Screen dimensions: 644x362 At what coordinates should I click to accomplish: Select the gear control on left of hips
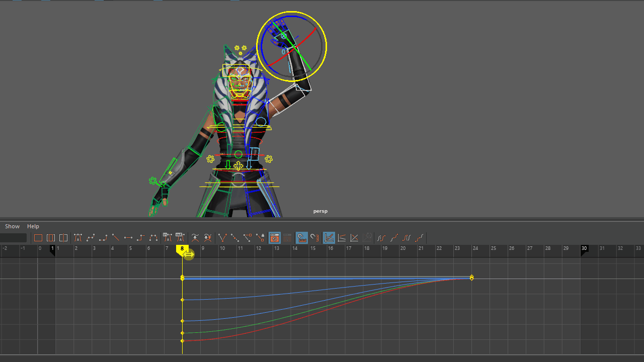coord(210,159)
